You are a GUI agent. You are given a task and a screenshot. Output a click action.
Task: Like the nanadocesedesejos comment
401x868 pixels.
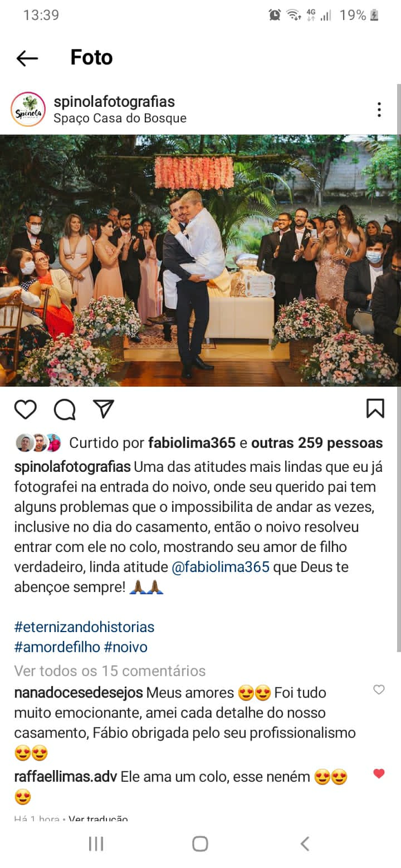point(379,690)
